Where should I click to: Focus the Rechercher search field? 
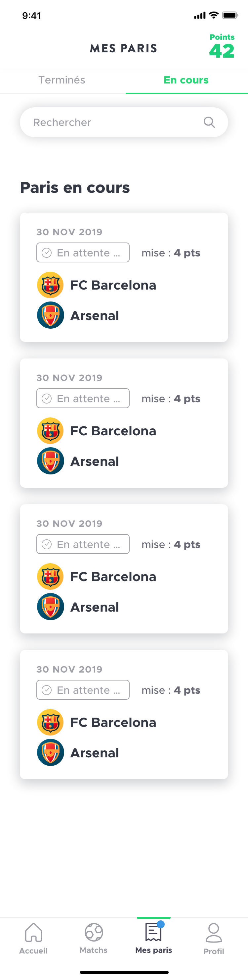coord(114,122)
